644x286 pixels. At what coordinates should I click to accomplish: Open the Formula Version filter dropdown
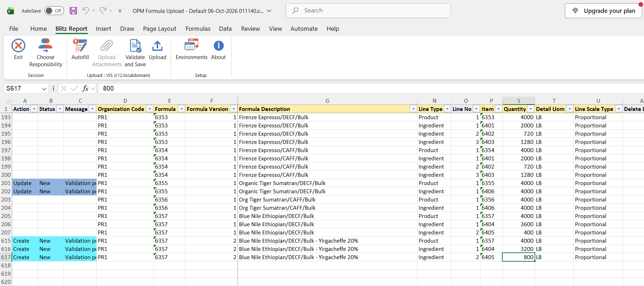234,109
